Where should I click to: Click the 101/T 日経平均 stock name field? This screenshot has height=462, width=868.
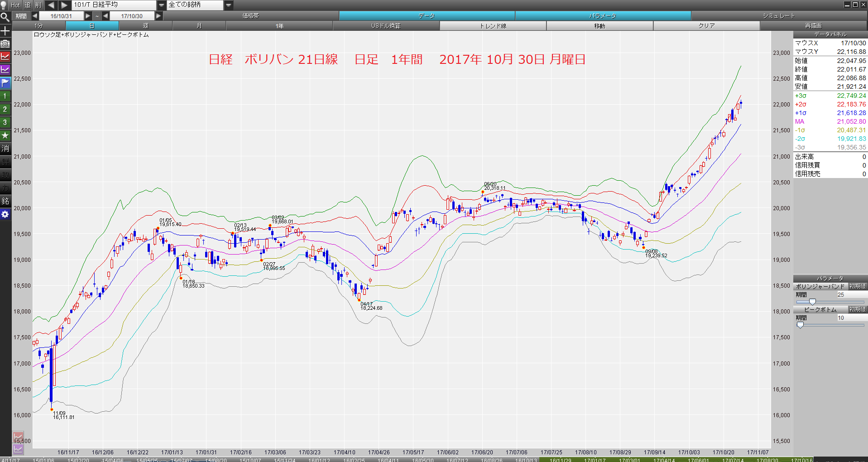(114, 5)
